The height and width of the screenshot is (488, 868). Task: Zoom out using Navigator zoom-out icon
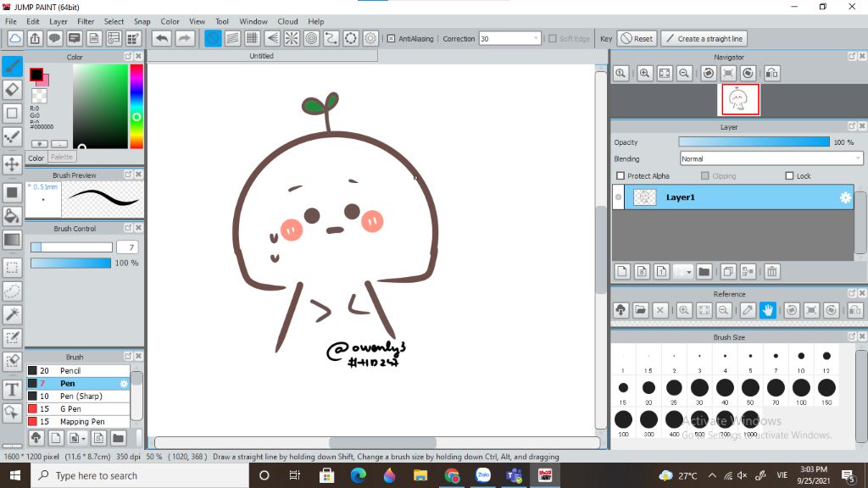click(x=684, y=73)
